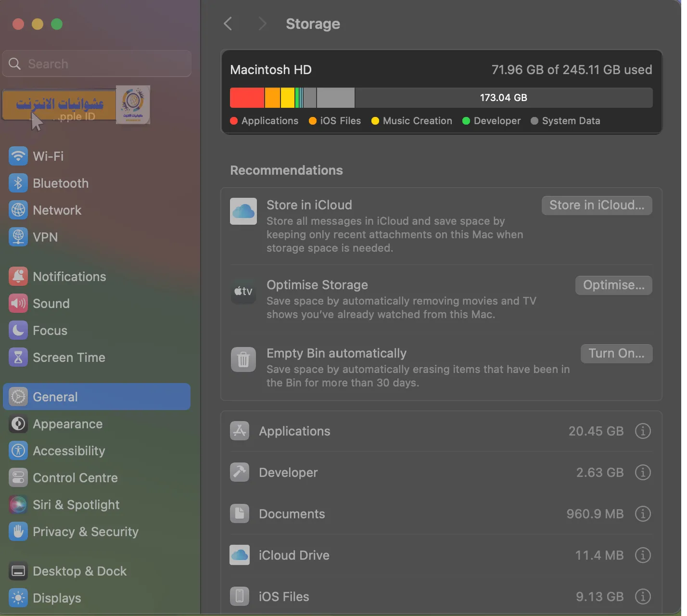Click the Desktop & Dock icon
Screen dimensions: 687x616
(18, 571)
